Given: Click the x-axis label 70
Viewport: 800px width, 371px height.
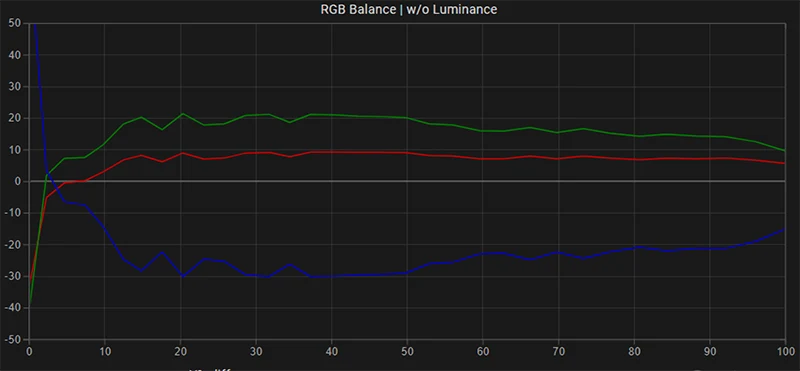Looking at the screenshot, I should click(x=559, y=351).
